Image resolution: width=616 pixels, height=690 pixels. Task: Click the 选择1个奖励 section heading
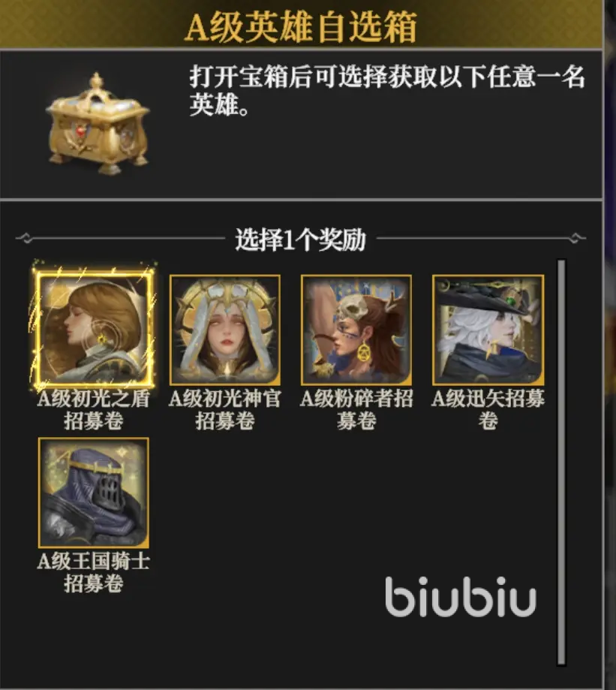pos(300,239)
